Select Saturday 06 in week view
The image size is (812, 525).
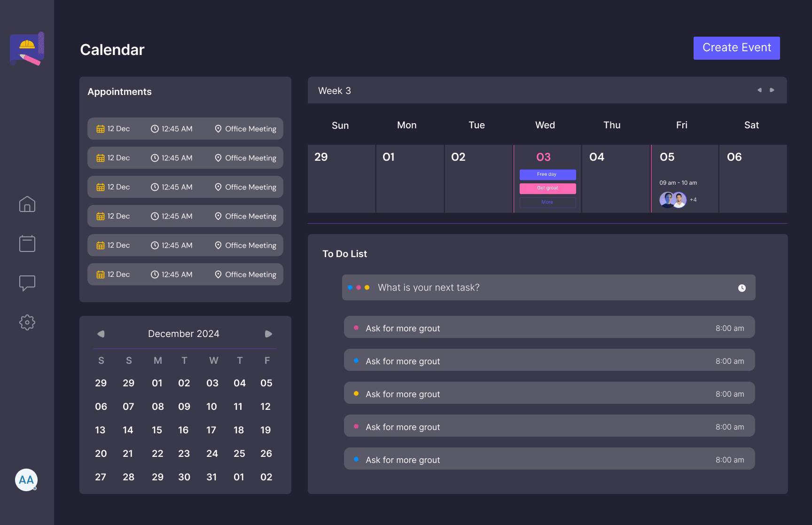click(x=753, y=179)
